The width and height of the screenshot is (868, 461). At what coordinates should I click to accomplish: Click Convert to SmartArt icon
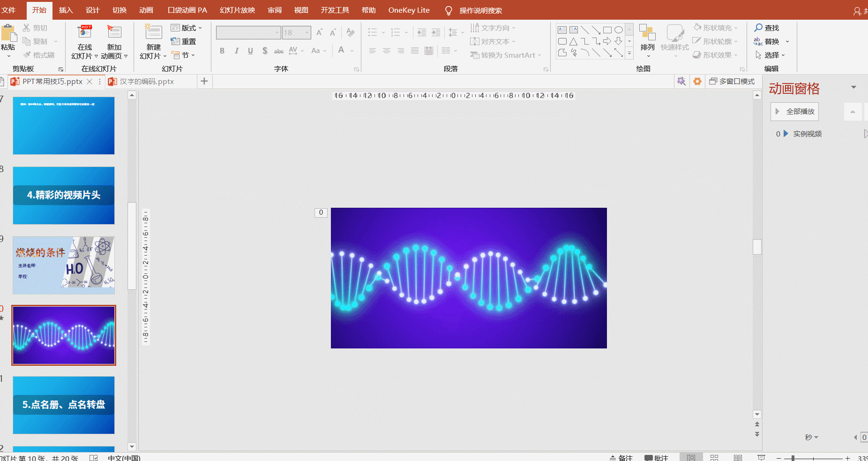[x=475, y=55]
